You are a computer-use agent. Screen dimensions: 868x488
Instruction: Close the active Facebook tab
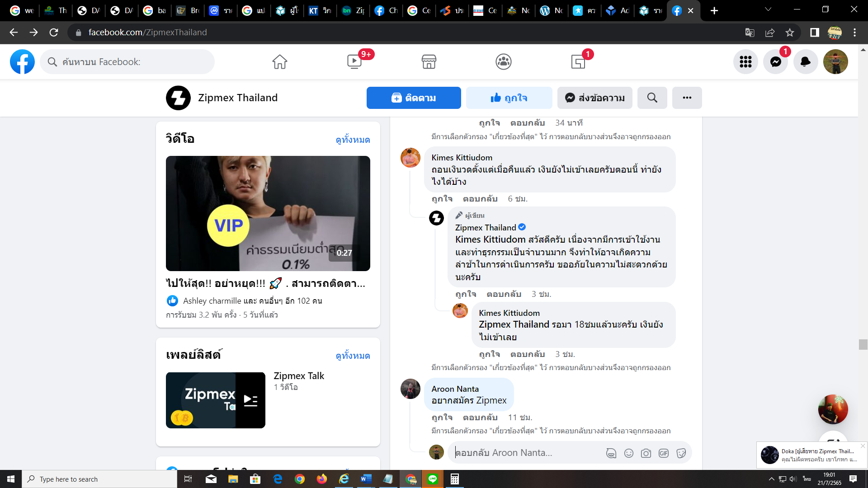tap(690, 10)
